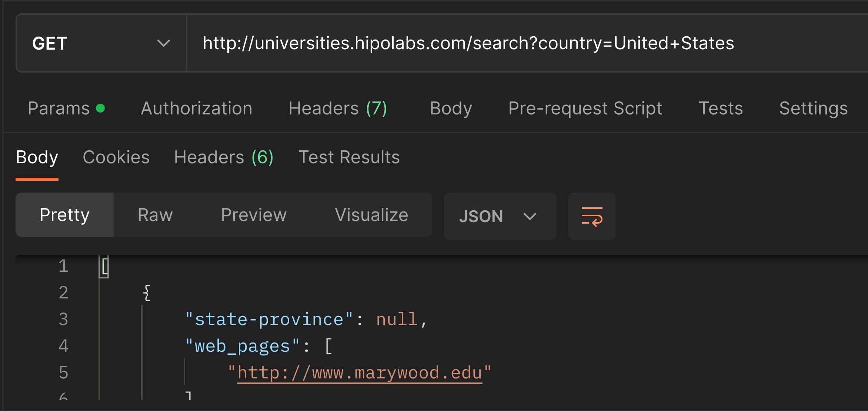Switch to the Authorization tab
868x411 pixels.
[x=196, y=108]
